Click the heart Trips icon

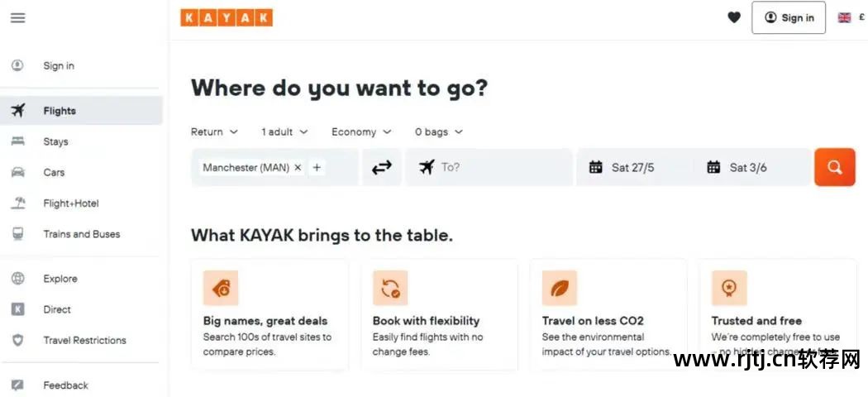coord(734,17)
